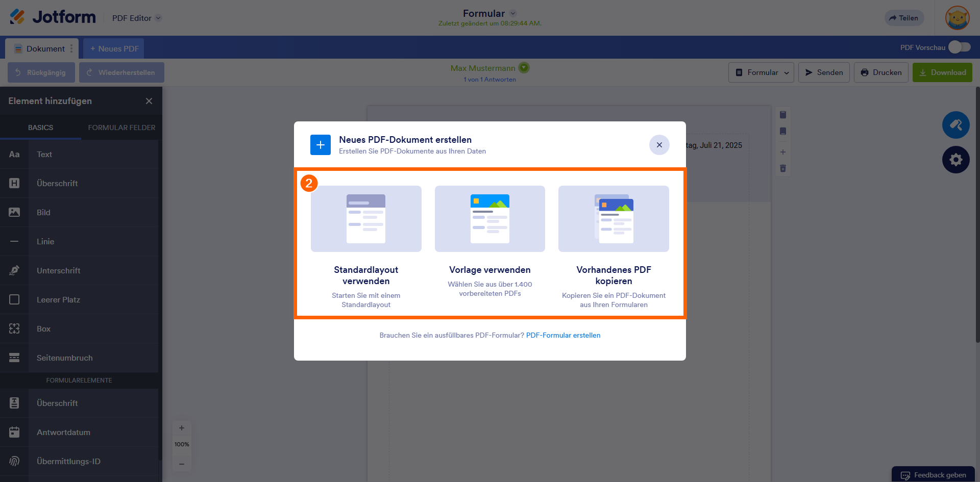Viewport: 980px width, 482px height.
Task: Click the Feedback geben button
Action: coord(934,475)
